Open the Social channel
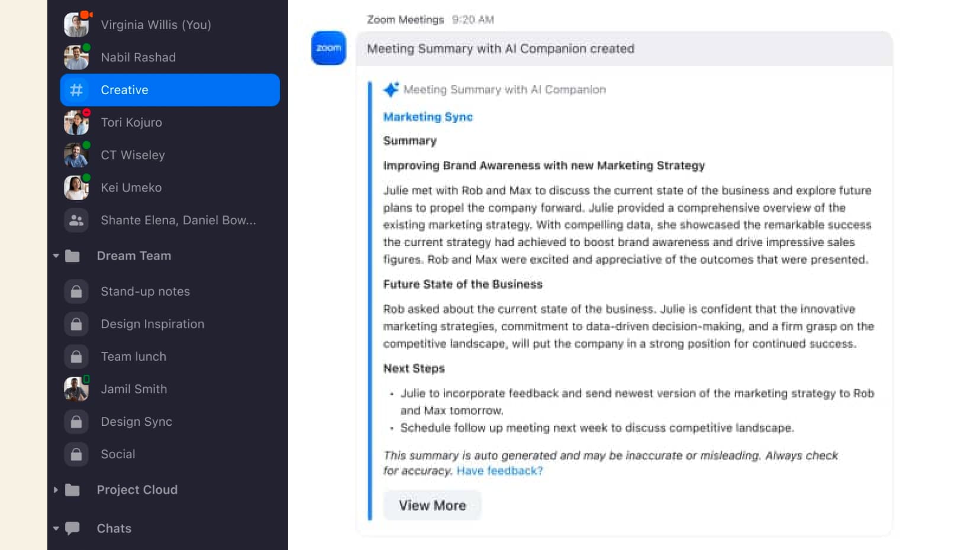The height and width of the screenshot is (550, 980). pos(118,454)
